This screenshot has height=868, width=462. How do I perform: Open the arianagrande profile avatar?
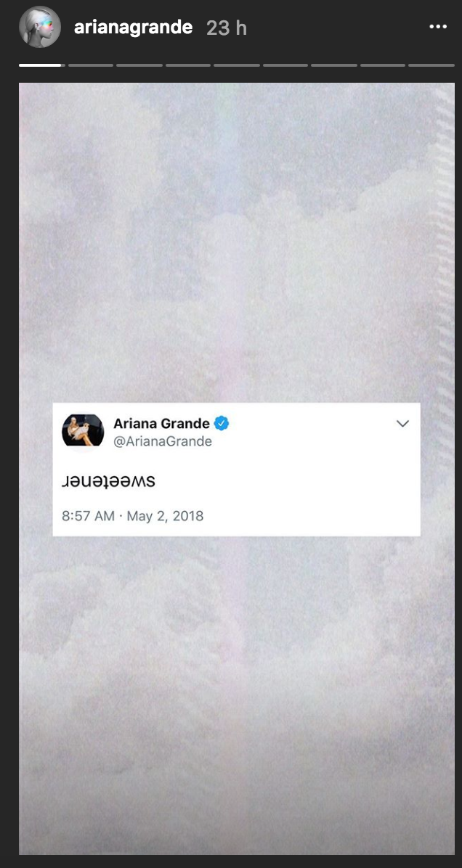tap(39, 27)
